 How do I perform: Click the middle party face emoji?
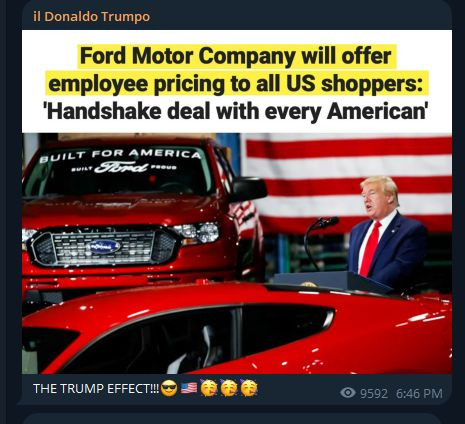pos(229,388)
